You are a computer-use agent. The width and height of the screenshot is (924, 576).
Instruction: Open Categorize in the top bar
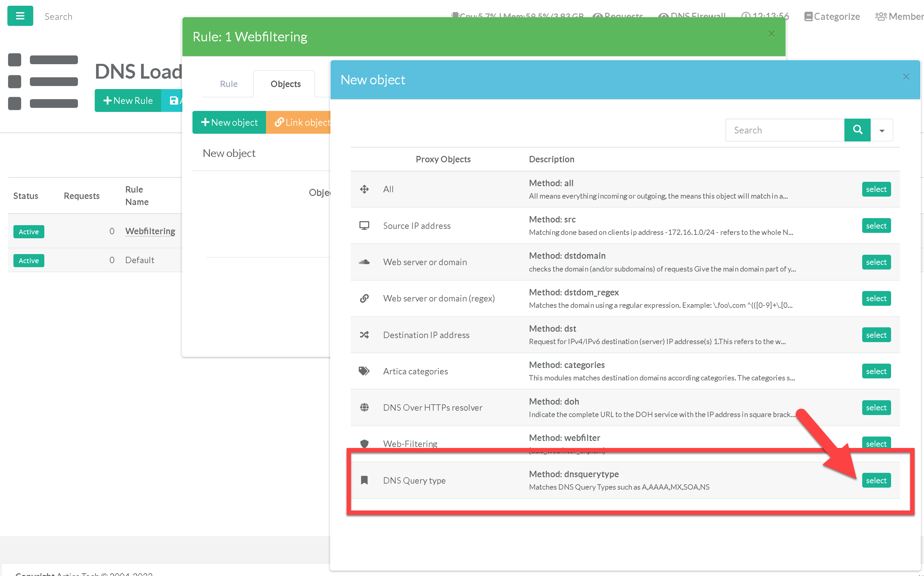pyautogui.click(x=832, y=16)
